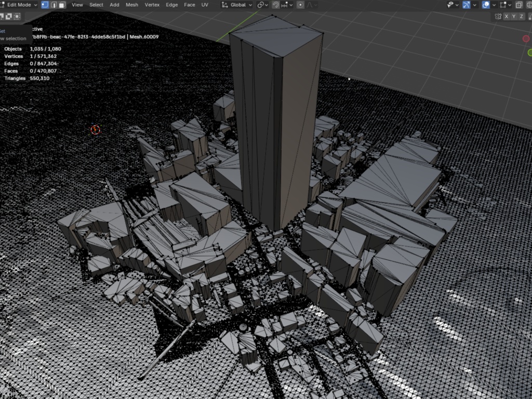Click the green Y axis gizmo ball
532x399 pixels.
530,52
